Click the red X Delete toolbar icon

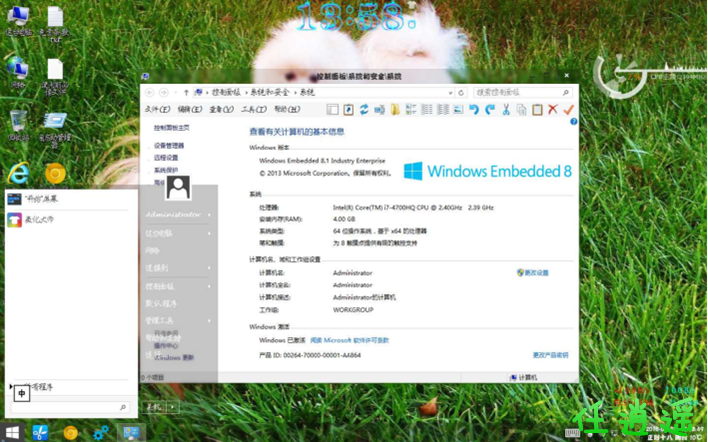pyautogui.click(x=553, y=109)
